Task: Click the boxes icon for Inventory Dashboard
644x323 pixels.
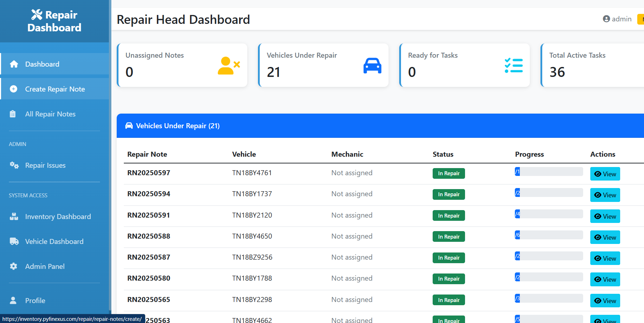Action: click(x=14, y=217)
